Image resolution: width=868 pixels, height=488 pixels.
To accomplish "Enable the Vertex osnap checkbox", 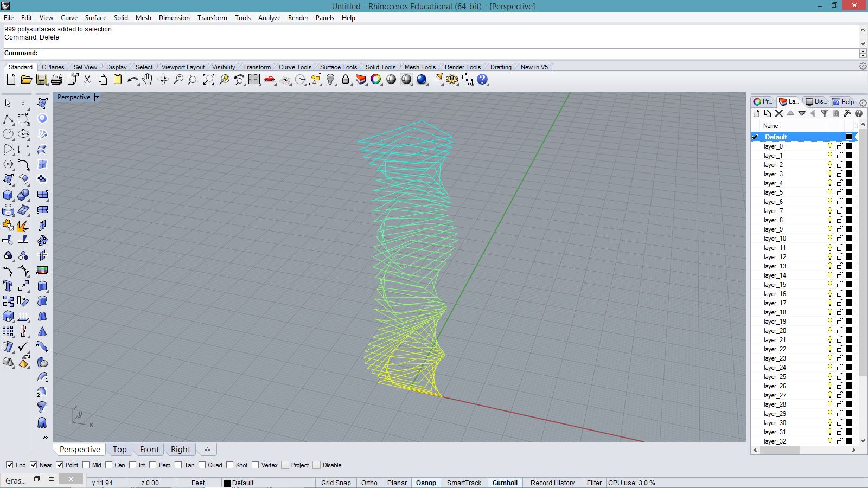I will 255,465.
